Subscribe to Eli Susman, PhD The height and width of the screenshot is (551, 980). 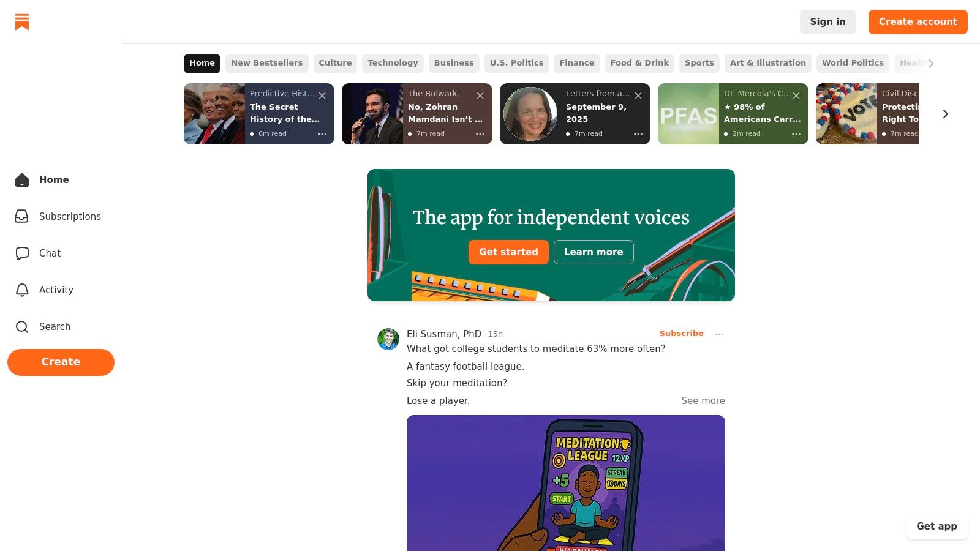pos(681,334)
